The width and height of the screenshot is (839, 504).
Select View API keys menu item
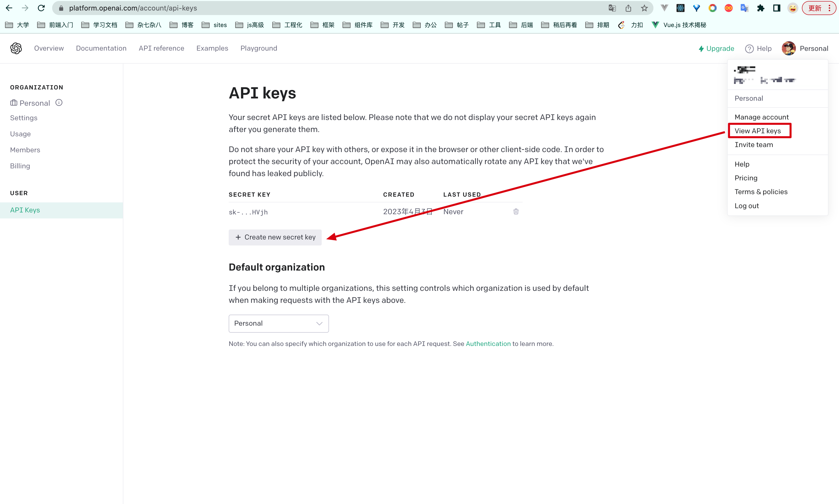(x=758, y=131)
